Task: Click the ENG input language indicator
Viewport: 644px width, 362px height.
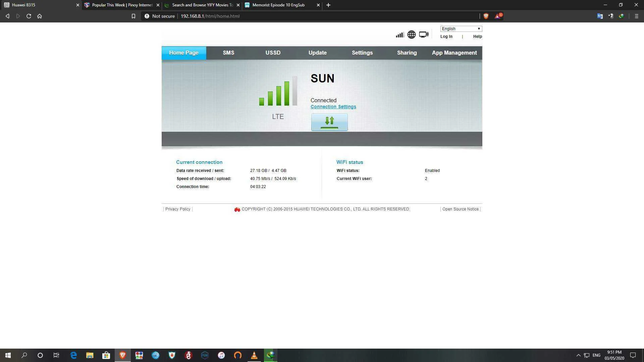Action: (x=596, y=355)
